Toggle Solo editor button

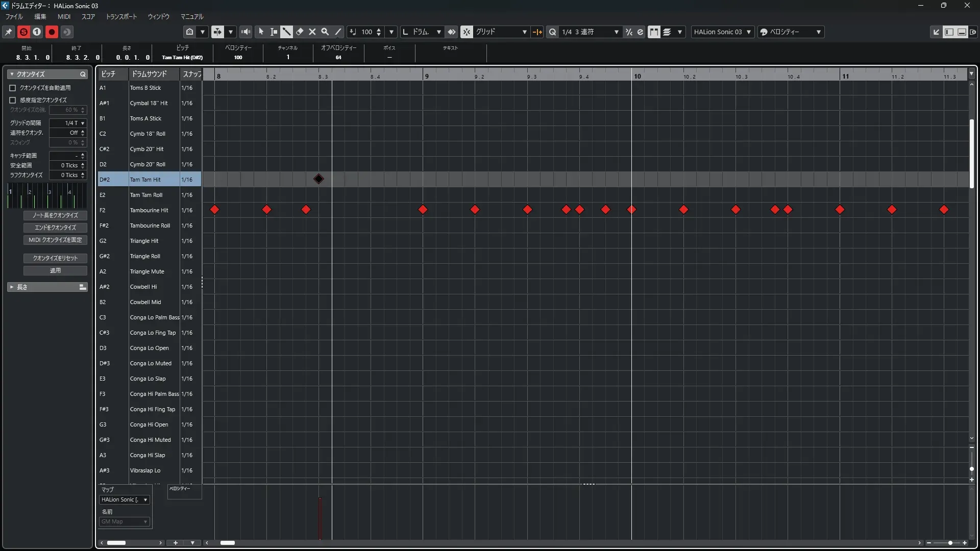tap(23, 32)
